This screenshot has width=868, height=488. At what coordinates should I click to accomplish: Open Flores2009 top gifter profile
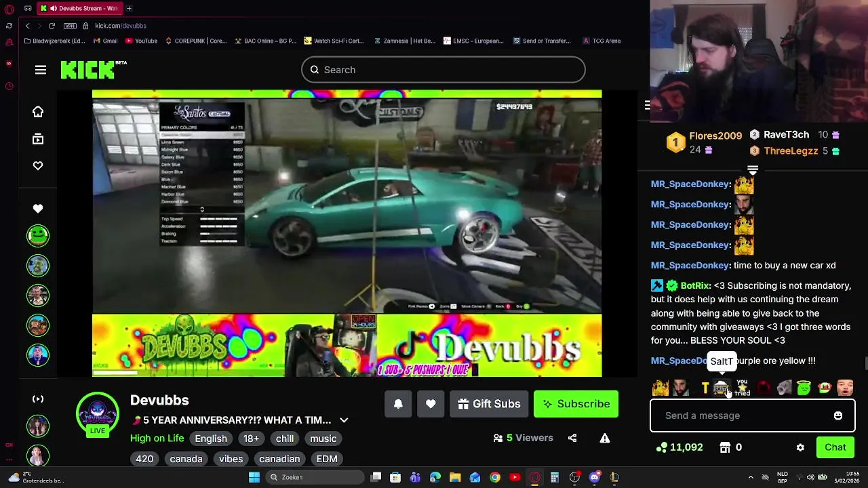pyautogui.click(x=715, y=136)
